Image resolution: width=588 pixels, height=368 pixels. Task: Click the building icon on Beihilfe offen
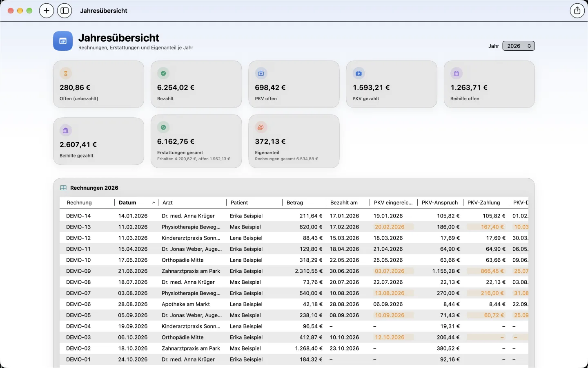point(457,73)
